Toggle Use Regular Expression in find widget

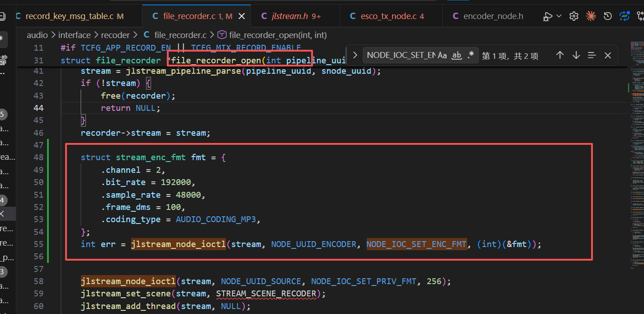pos(471,55)
